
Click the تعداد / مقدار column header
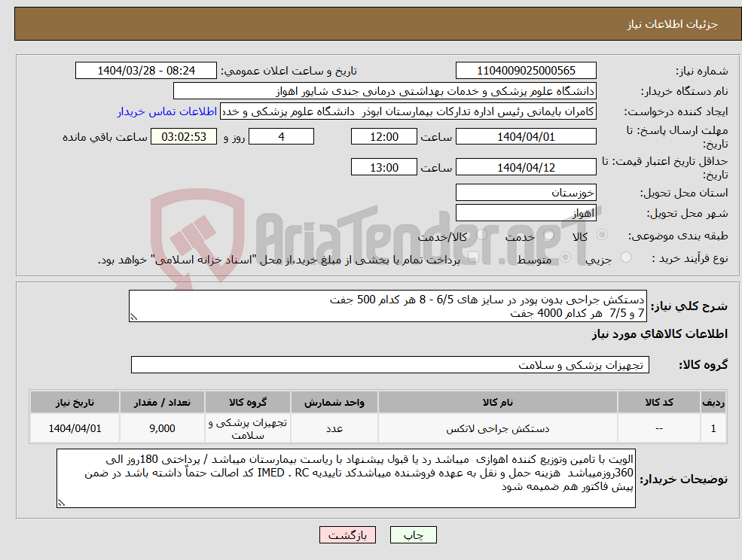pos(162,402)
